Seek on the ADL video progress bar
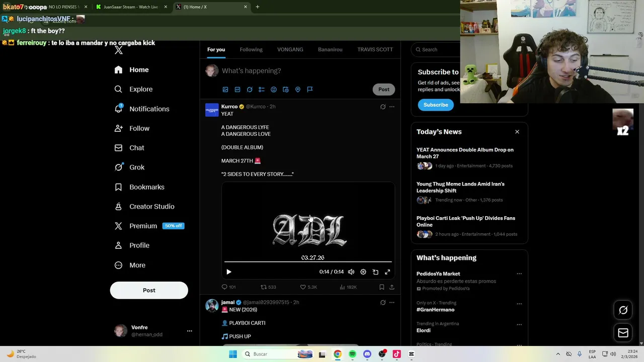This screenshot has height=362, width=644. (308, 262)
